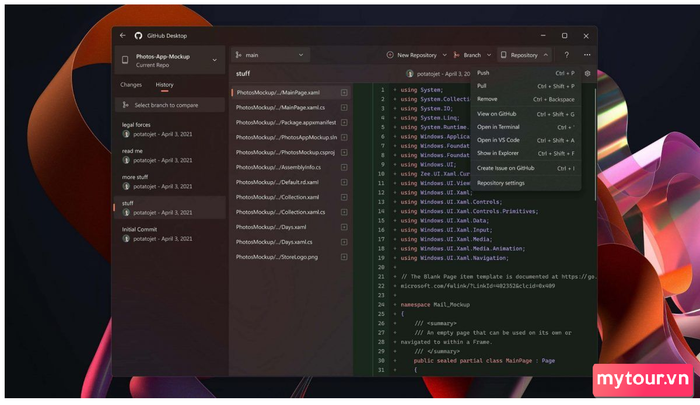This screenshot has height=405, width=700.
Task: Click added-file icon for MainPage.xaml.cs
Action: click(344, 108)
